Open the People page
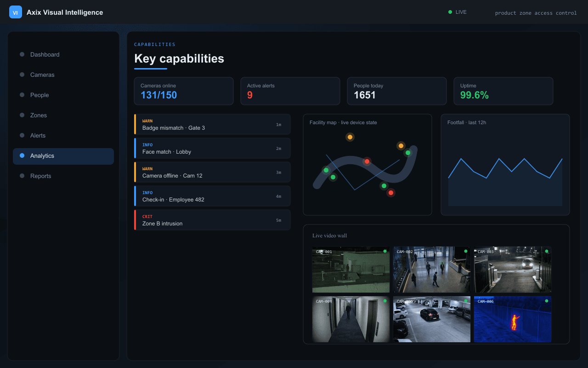Screen dimensions: 588x368 coord(63,95)
